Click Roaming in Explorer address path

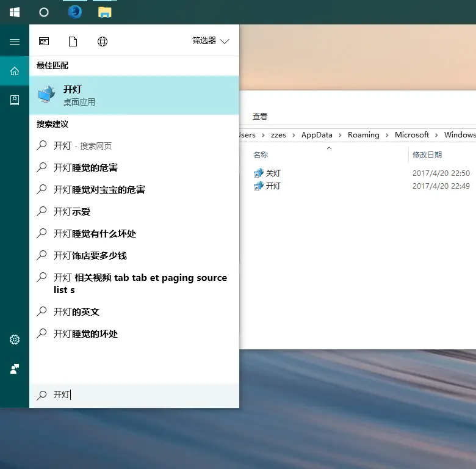pos(363,135)
